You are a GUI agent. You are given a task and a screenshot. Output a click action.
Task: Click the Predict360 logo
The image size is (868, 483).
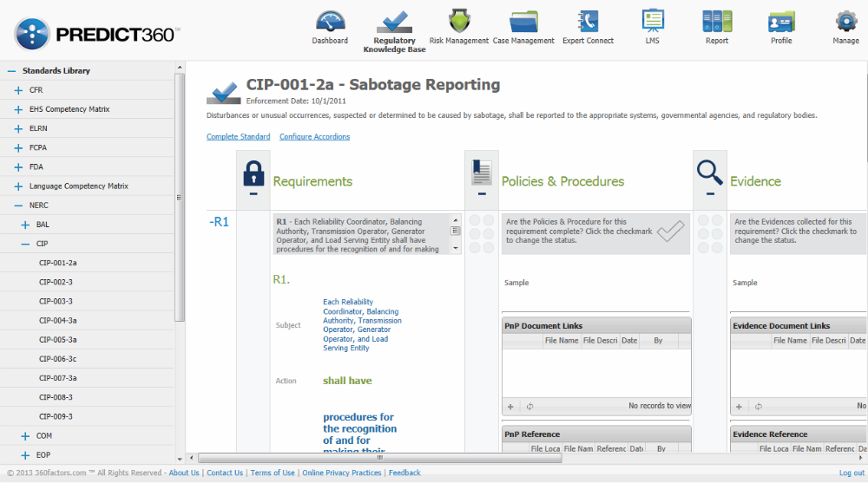96,35
